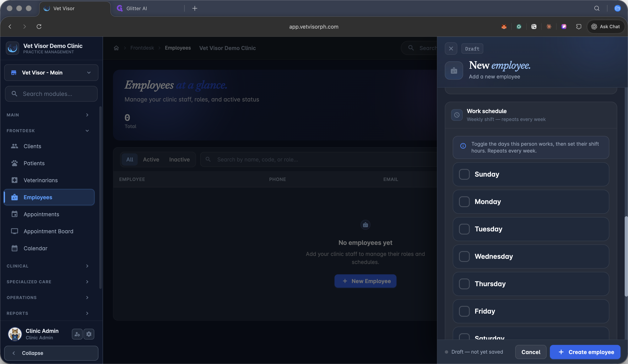Open account settings gear icon
This screenshot has height=364, width=628.
(x=89, y=334)
